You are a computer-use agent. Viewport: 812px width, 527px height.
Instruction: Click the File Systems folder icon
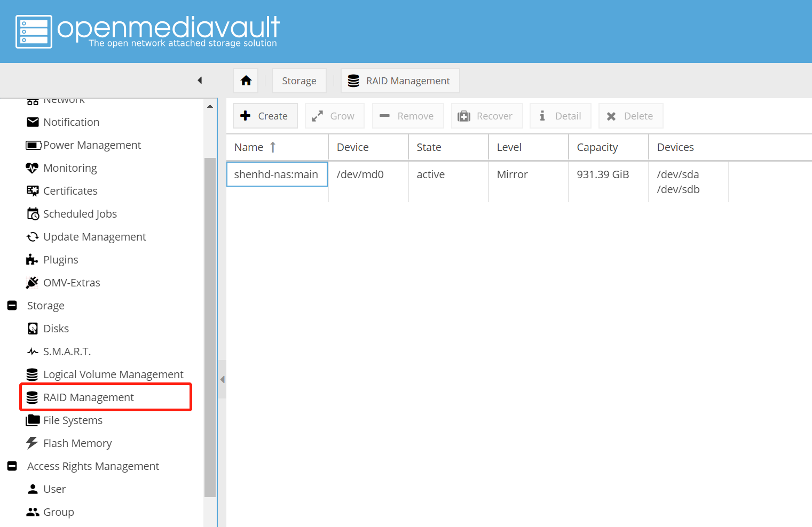(x=33, y=420)
